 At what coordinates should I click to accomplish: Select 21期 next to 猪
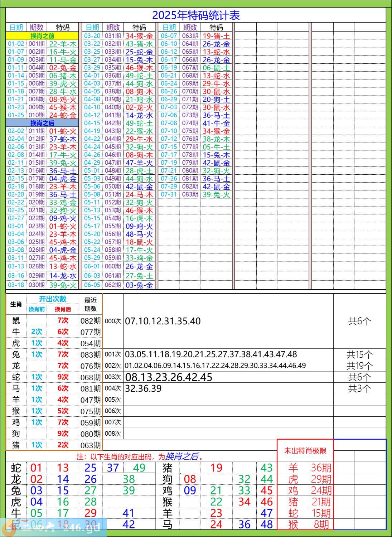pos(321,502)
